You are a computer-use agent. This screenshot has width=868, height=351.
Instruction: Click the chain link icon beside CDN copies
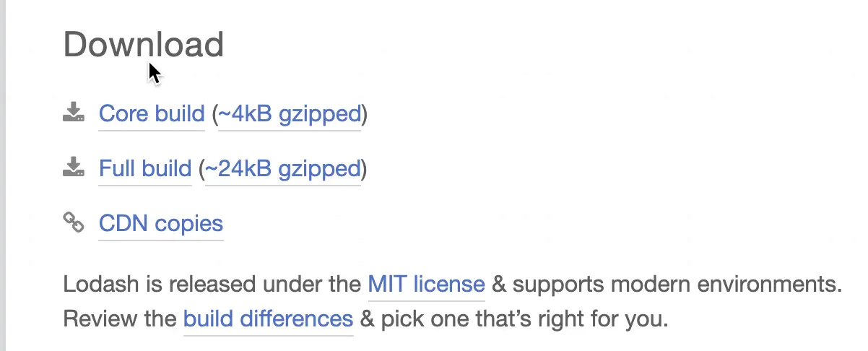pos(73,222)
